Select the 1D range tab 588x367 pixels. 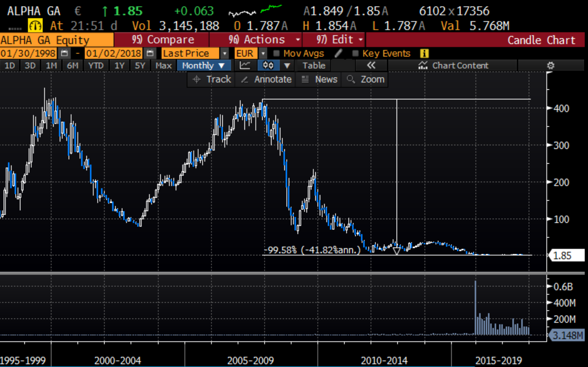10,65
